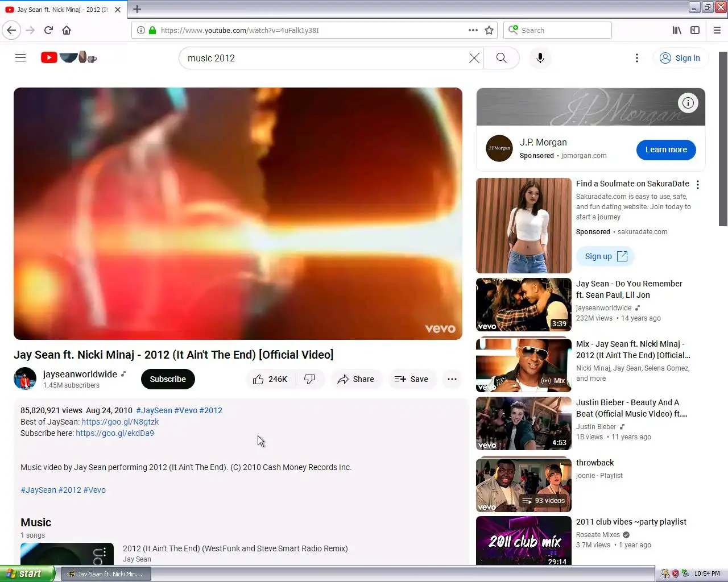Open the SakuraDate ad thumbnail

click(x=524, y=226)
